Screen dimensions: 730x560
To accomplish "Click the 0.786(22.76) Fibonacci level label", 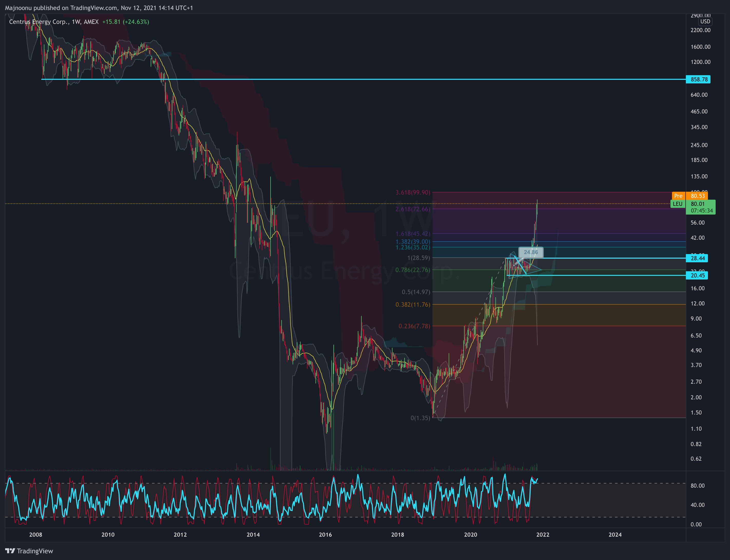I will tap(413, 270).
